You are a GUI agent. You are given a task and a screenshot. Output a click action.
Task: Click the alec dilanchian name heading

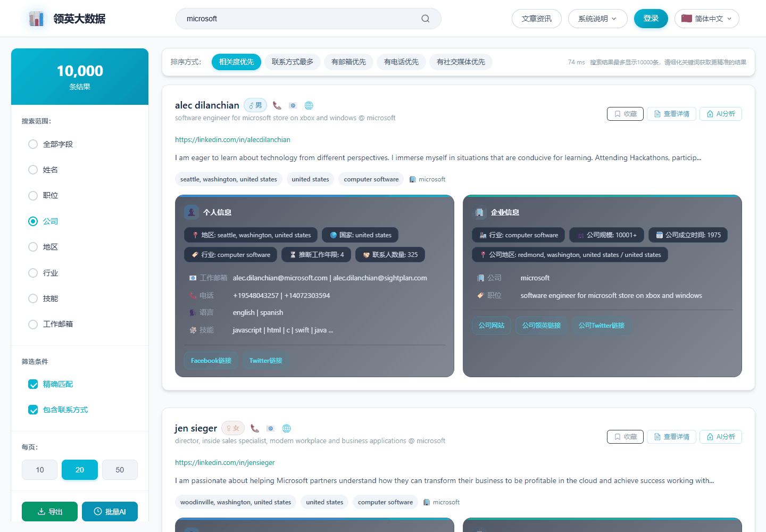pyautogui.click(x=207, y=105)
